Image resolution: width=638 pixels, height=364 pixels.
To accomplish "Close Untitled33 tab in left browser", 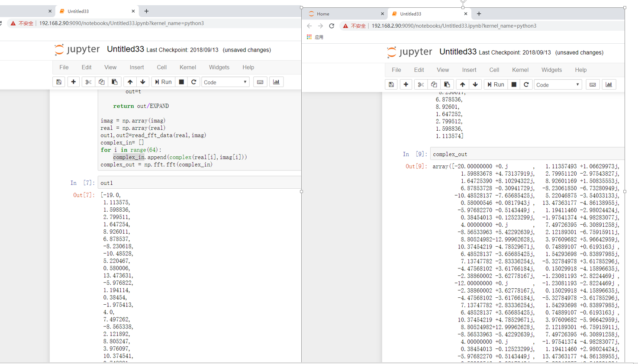I will tap(133, 11).
